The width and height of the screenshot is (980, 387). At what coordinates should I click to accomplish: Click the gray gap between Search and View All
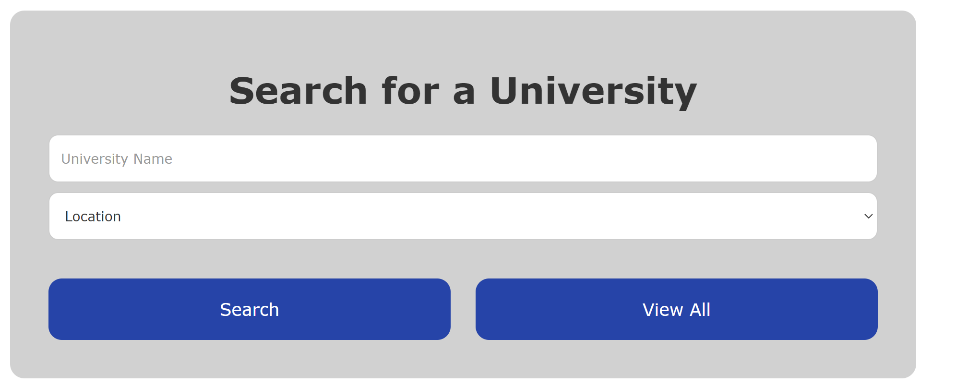tap(463, 309)
